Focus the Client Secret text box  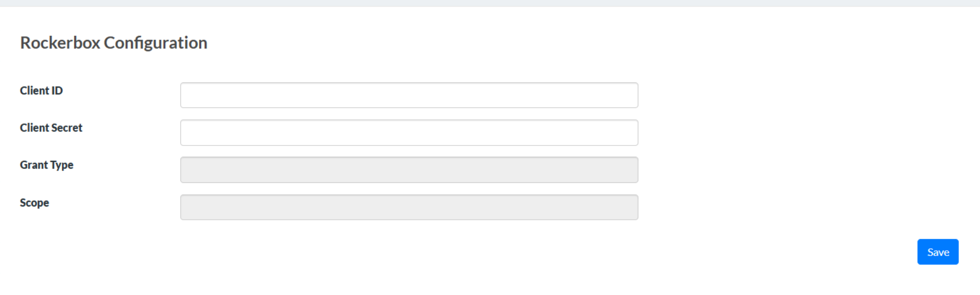409,133
